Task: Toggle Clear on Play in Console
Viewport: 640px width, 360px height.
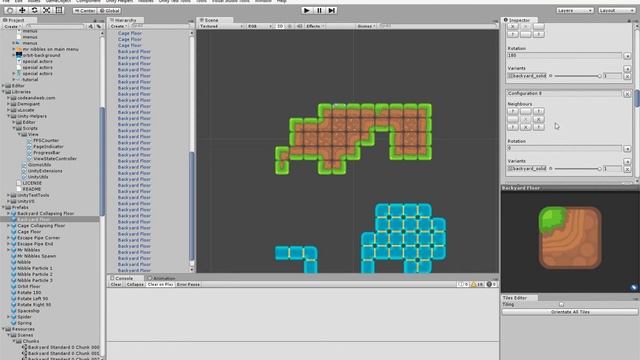Action: pos(160,284)
